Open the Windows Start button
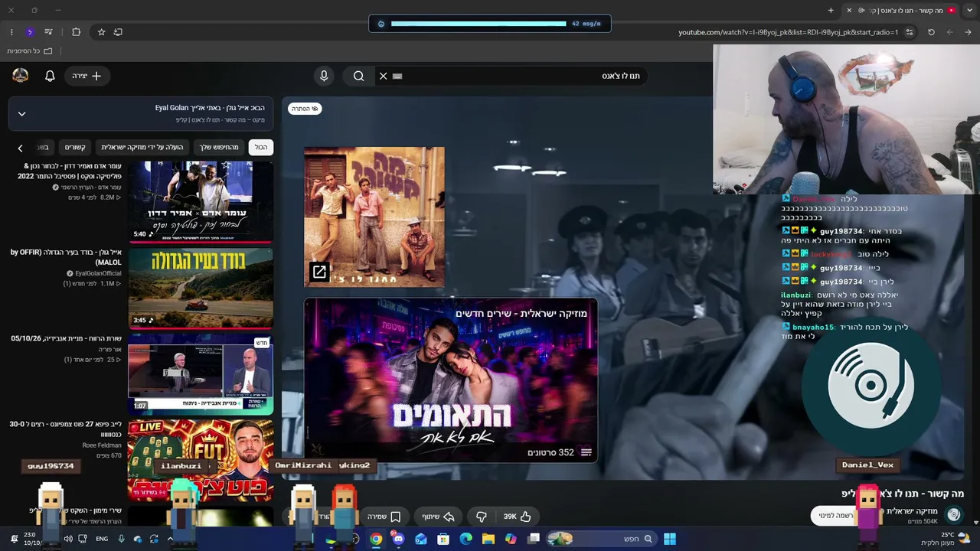This screenshot has height=551, width=980. (x=670, y=539)
